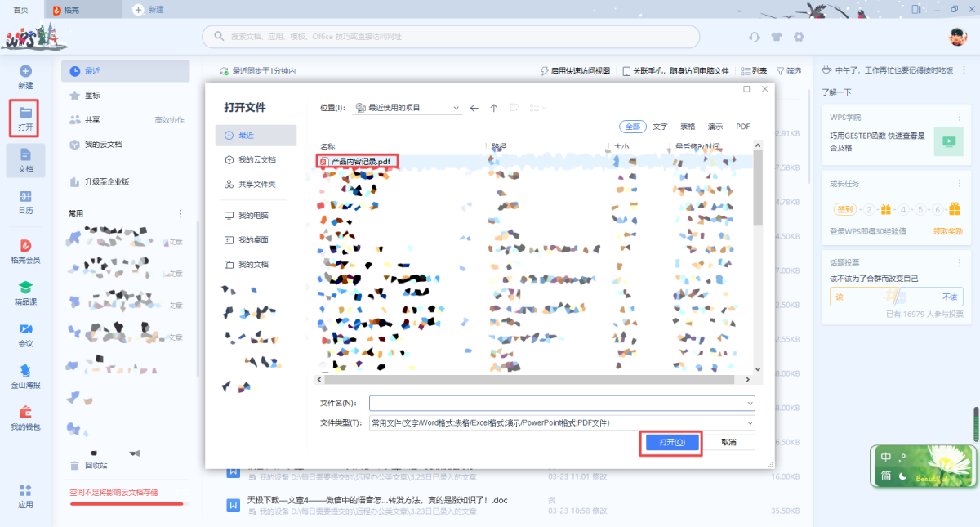Open the settings gear icon
Image resolution: width=980 pixels, height=527 pixels.
click(x=799, y=37)
